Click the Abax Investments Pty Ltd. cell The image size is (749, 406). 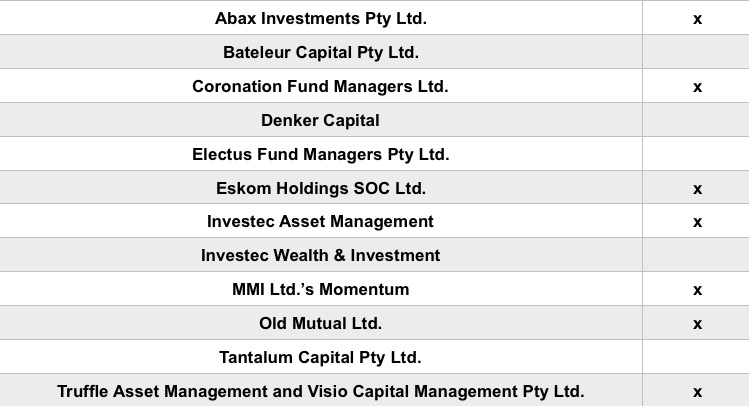[x=320, y=18]
